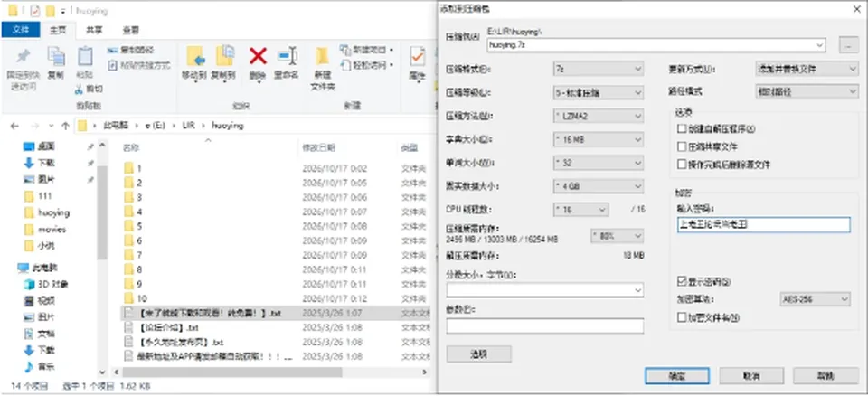
Task: Switch to the Home ribbon tab
Action: click(58, 30)
